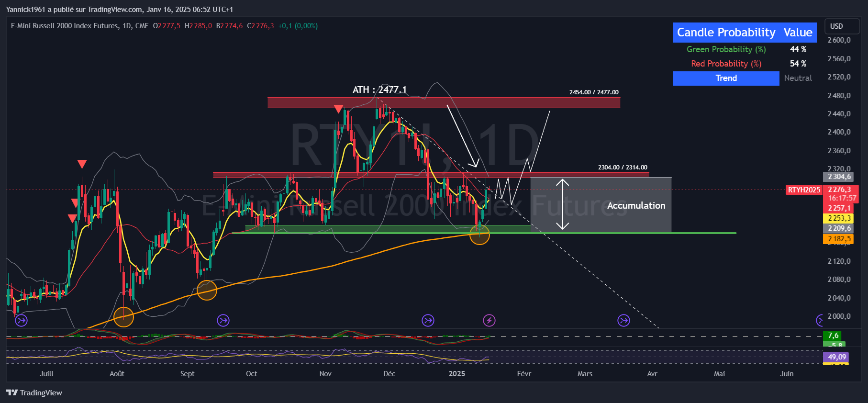Click the orange circle at the August low
This screenshot has width=868, height=403.
123,317
